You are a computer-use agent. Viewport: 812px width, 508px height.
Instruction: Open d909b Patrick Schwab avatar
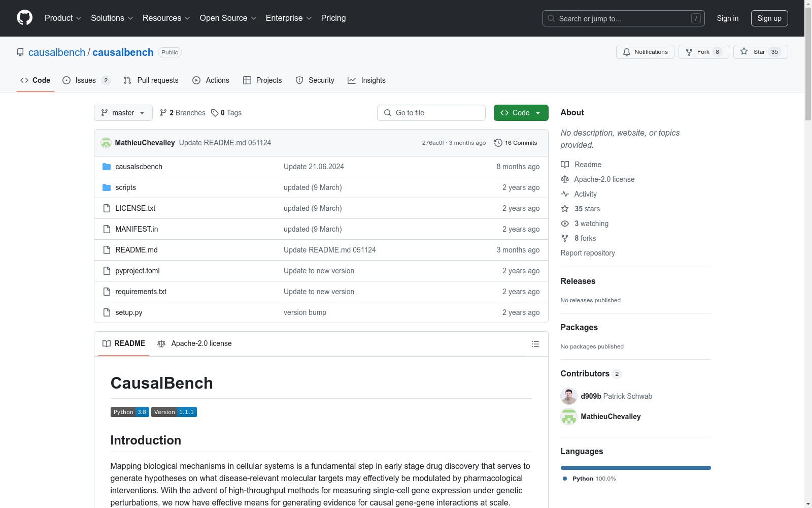click(x=569, y=396)
